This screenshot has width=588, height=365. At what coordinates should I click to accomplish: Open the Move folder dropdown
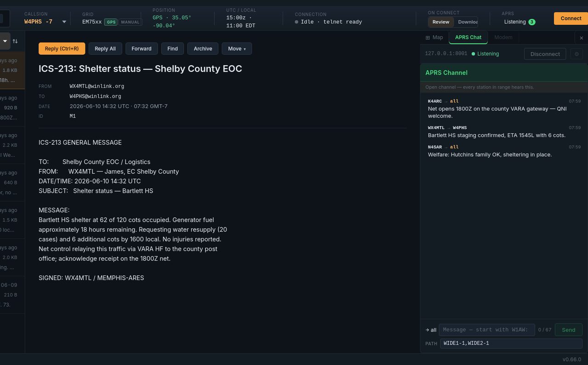(237, 49)
